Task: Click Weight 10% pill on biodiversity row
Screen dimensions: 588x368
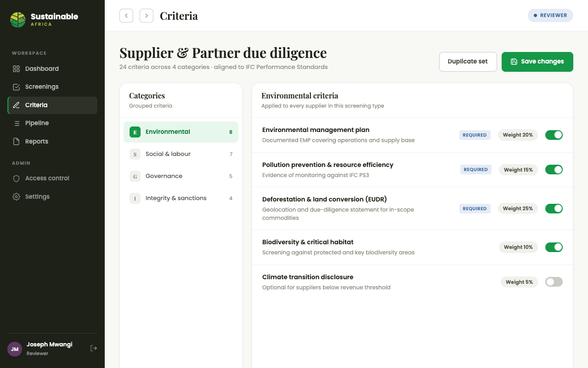Action: click(518, 247)
